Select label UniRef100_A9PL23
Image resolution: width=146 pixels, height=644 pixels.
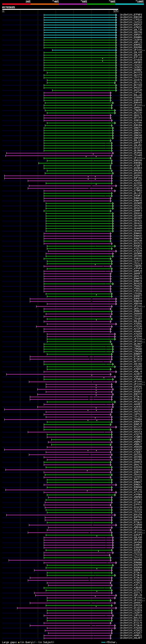point(131,42)
